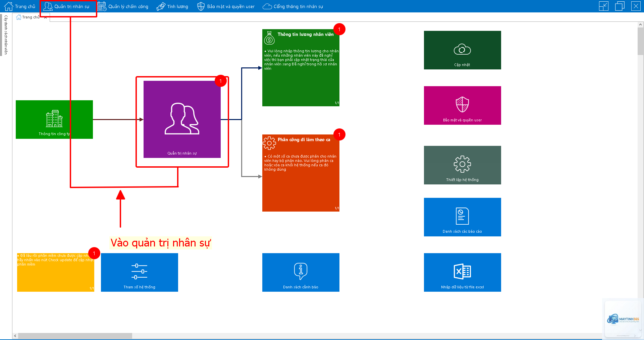Viewport: 644px width, 340px height.
Task: Click the minimize-to-corner window icon
Action: pos(603,6)
